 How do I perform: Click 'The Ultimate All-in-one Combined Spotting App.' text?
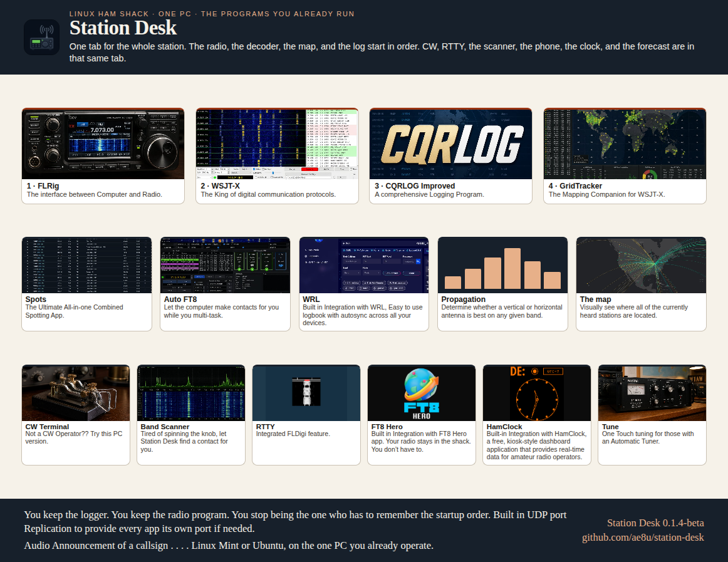click(x=75, y=311)
